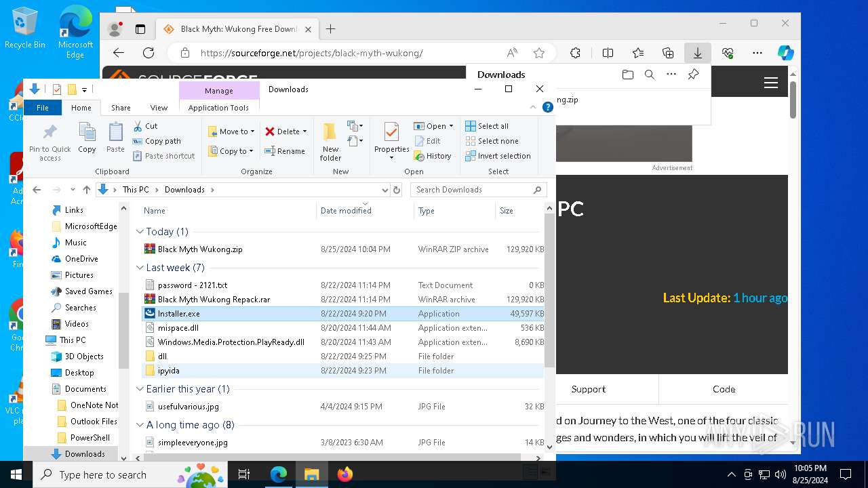Click Invert selection in ribbon
The width and height of the screenshot is (868, 488).
pos(498,156)
